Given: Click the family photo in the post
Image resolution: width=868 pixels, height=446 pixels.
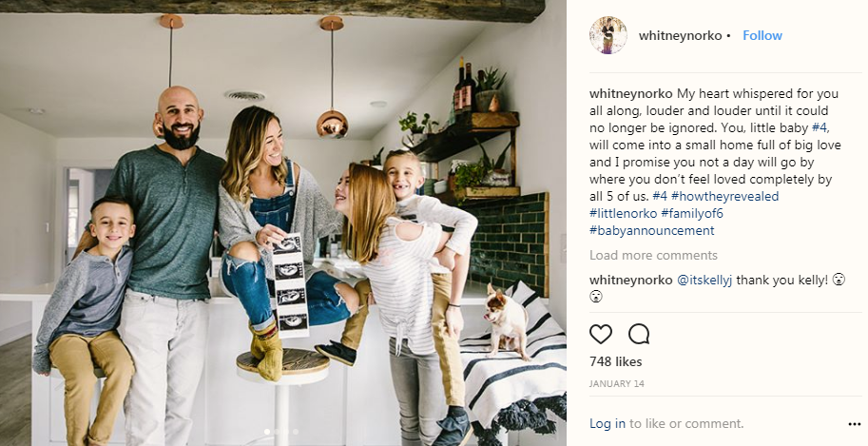Looking at the screenshot, I should tap(283, 223).
